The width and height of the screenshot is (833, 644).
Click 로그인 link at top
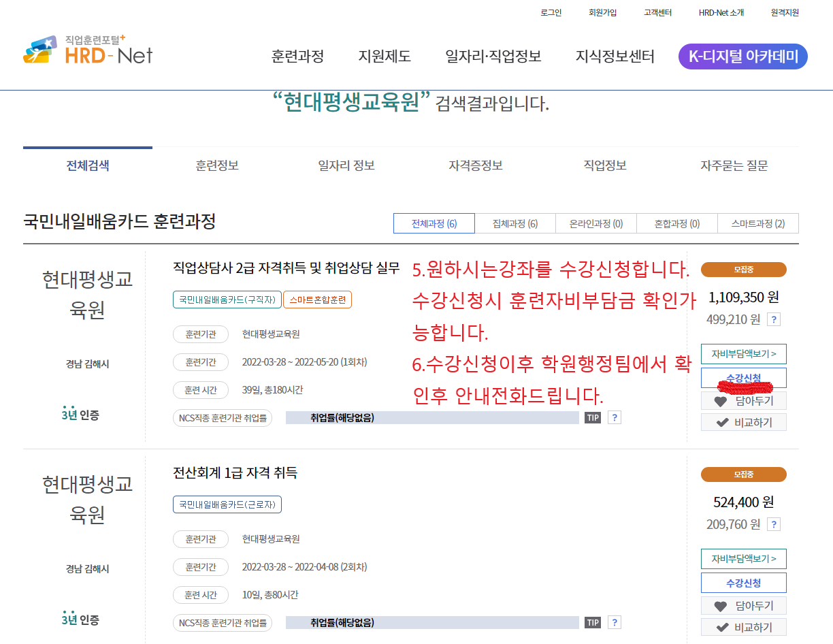[x=551, y=12]
